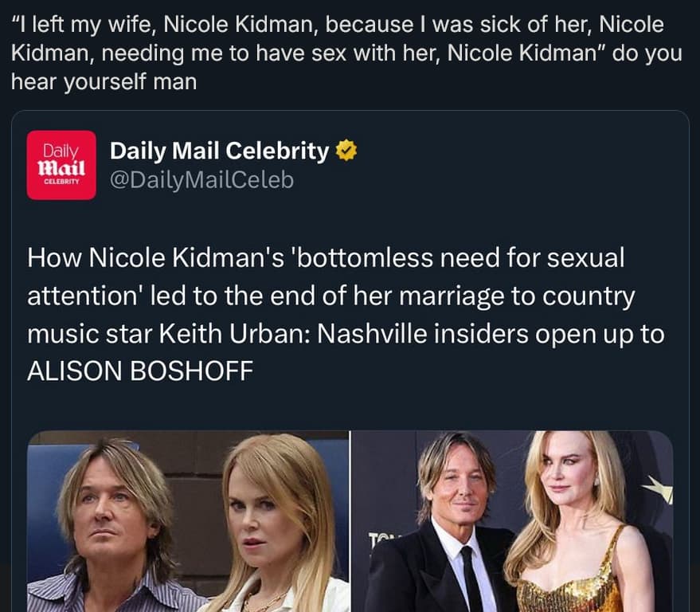Click "Keith Urban" in the quoted headline
700x612 pixels.
(241, 333)
